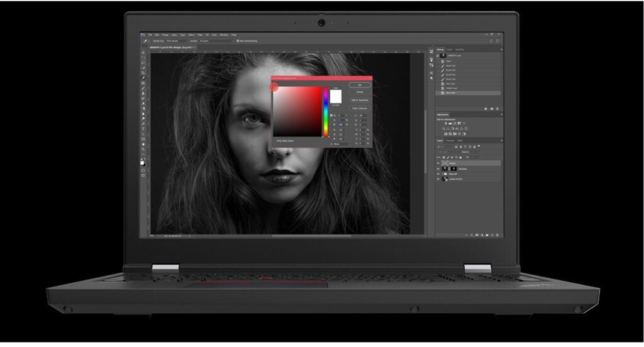
Task: Click the last New Layer history state
Action: coord(452,93)
